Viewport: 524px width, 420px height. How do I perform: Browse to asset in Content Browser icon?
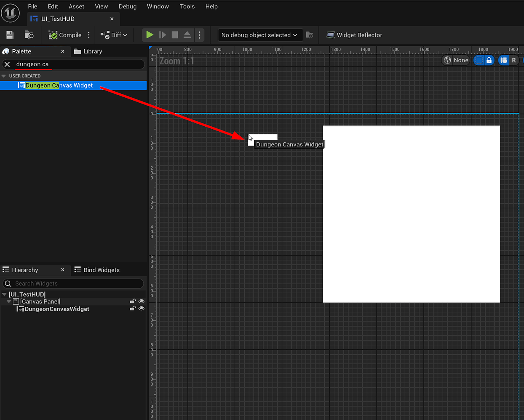click(28, 35)
